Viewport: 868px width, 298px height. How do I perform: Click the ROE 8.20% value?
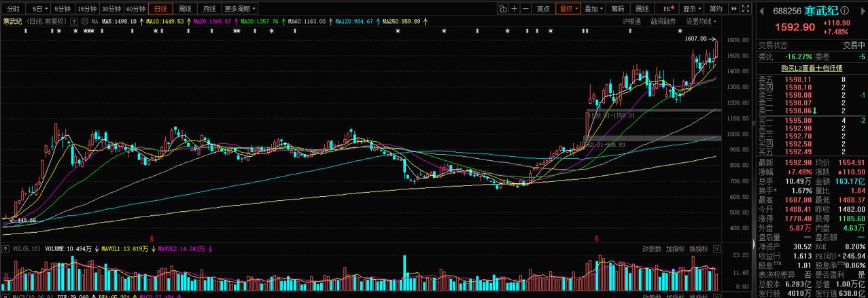coord(854,246)
